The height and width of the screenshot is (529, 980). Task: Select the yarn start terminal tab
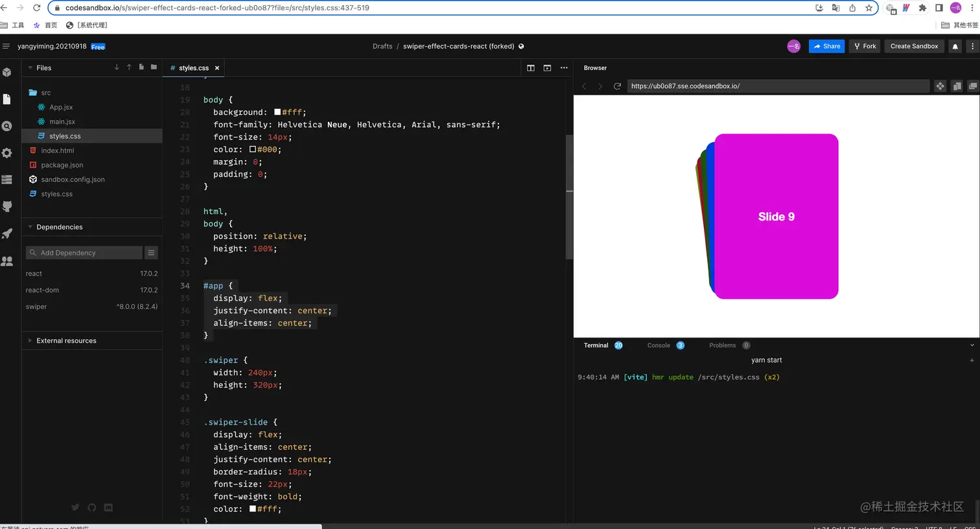point(766,360)
